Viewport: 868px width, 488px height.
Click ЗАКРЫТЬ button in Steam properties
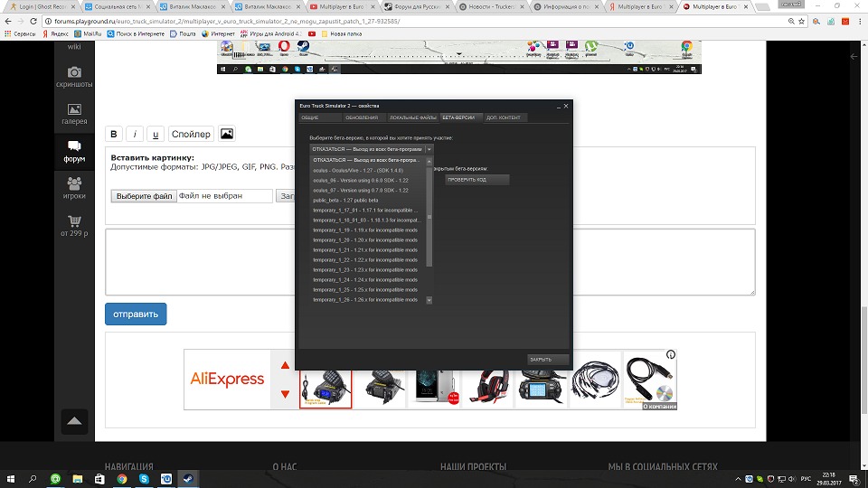click(x=548, y=360)
